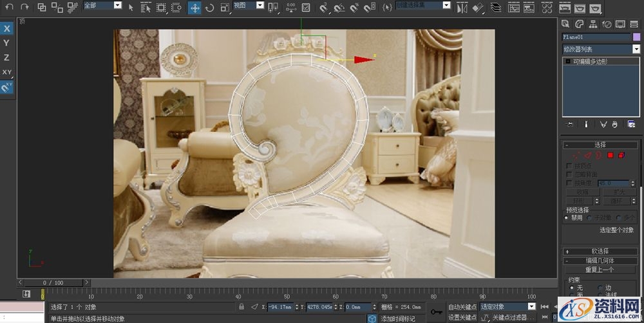Toggle the 3D Snaps magnet icon

coord(324,7)
